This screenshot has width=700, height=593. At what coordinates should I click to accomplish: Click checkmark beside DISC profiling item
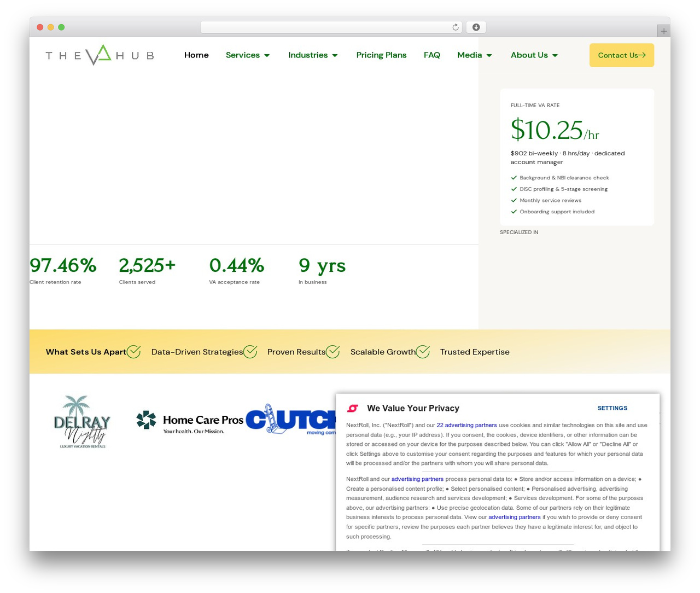[x=514, y=189]
